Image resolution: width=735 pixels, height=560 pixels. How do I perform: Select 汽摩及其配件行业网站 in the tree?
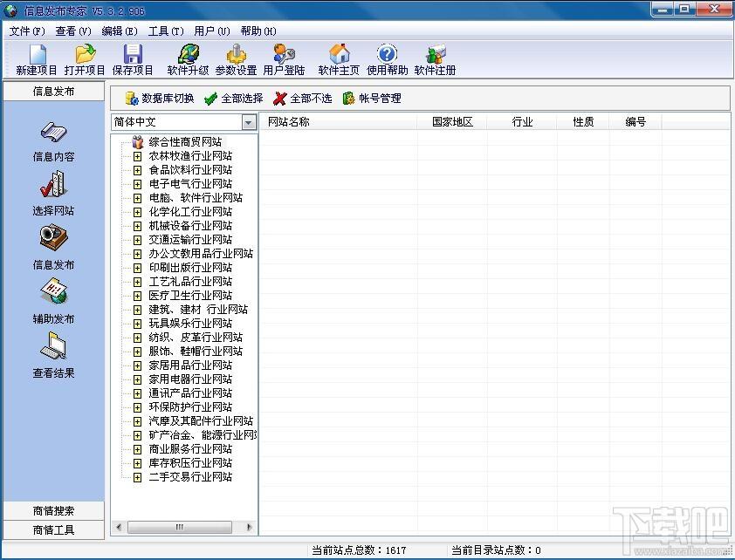(x=201, y=421)
